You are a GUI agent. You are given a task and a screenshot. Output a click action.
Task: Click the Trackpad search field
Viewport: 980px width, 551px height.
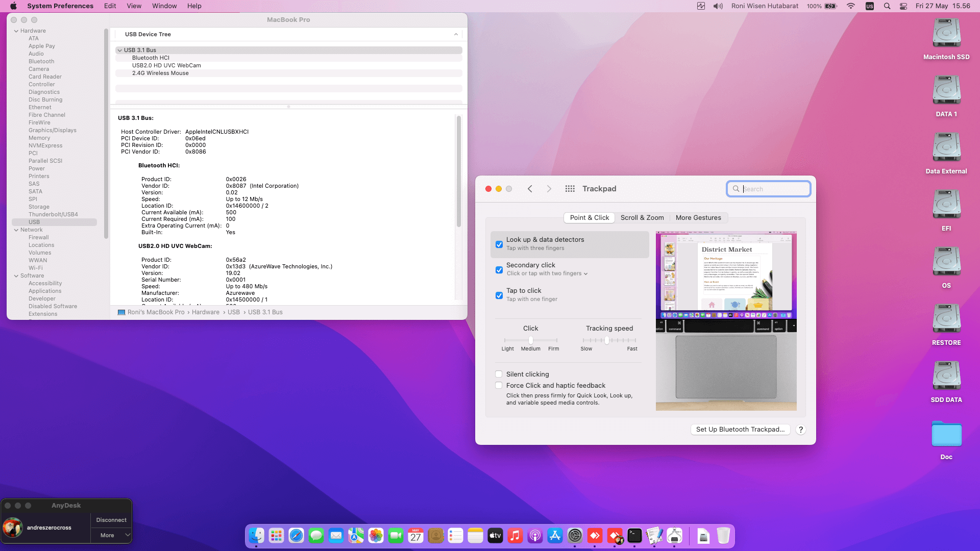coord(768,189)
